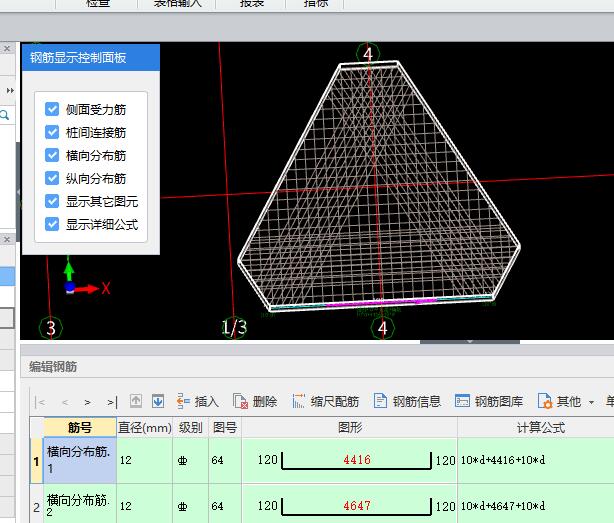
Task: Click length value 4416 in shape
Action: click(357, 460)
